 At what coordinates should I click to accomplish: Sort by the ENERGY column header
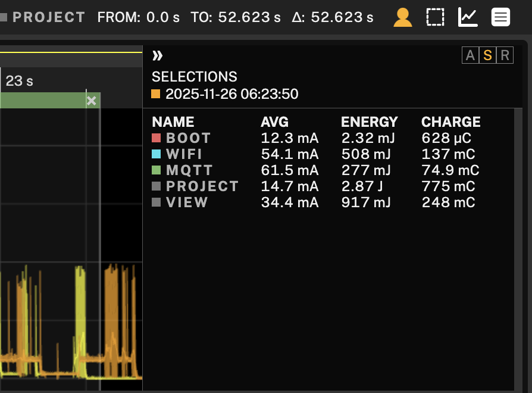point(369,122)
